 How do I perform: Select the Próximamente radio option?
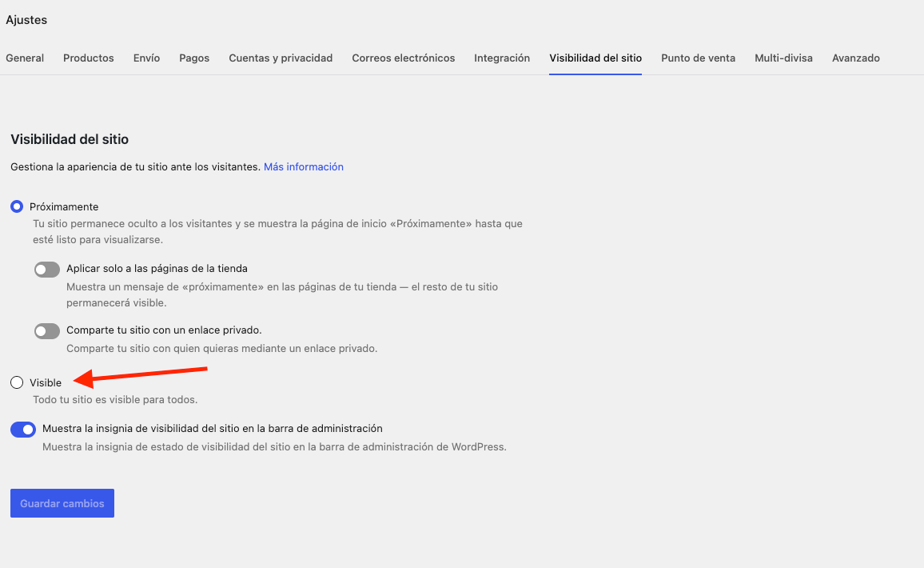17,206
